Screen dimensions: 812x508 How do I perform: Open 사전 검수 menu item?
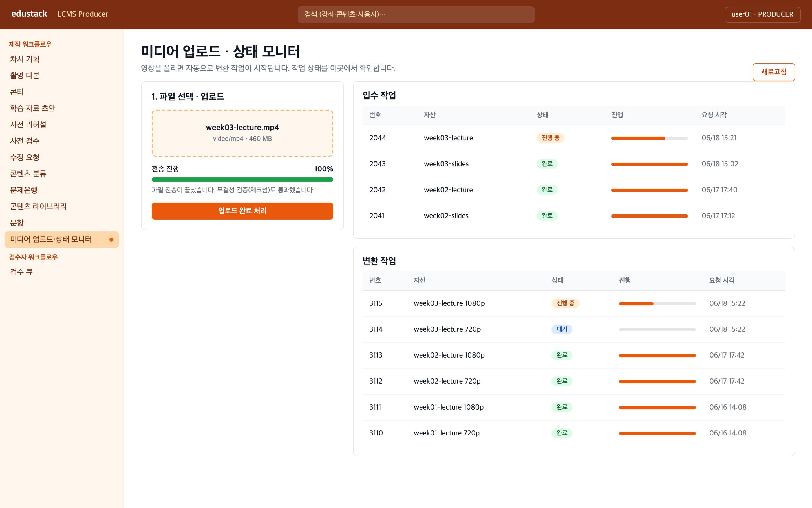pyautogui.click(x=62, y=141)
